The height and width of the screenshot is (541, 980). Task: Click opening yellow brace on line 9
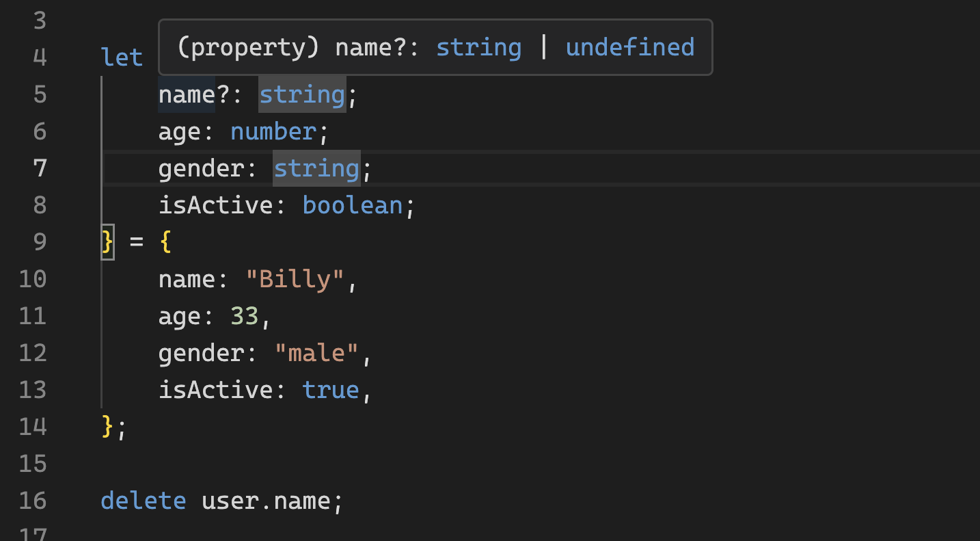click(165, 242)
